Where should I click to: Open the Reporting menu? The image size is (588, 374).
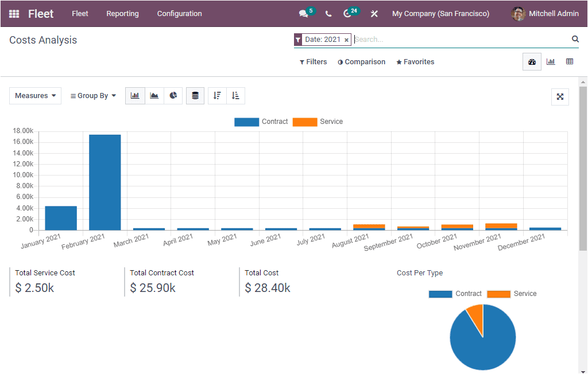click(x=122, y=13)
